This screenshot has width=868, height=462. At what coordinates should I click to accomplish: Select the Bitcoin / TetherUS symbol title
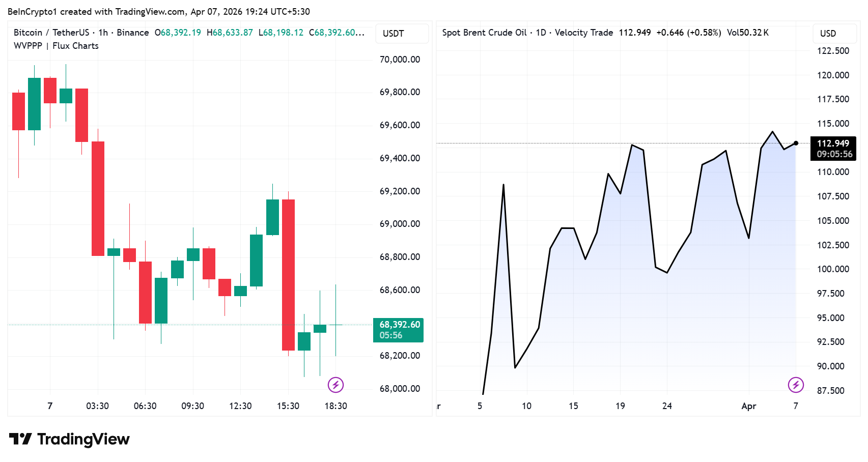coord(51,33)
